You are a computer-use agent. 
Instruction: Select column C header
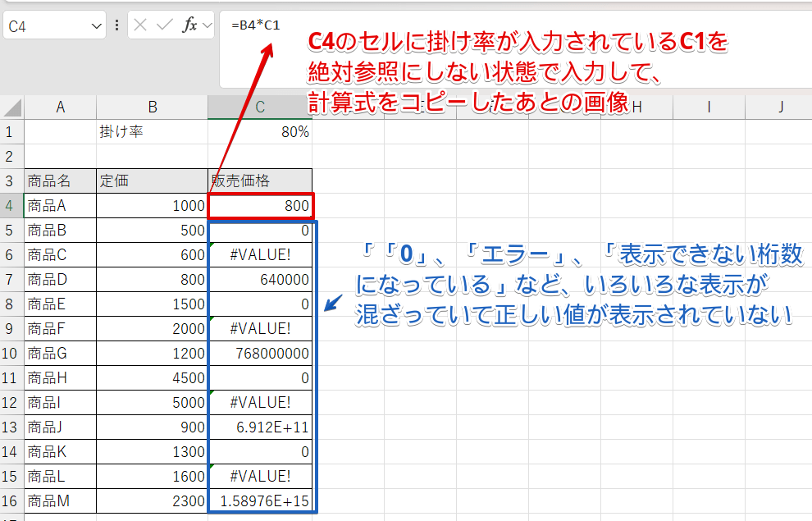click(x=260, y=107)
